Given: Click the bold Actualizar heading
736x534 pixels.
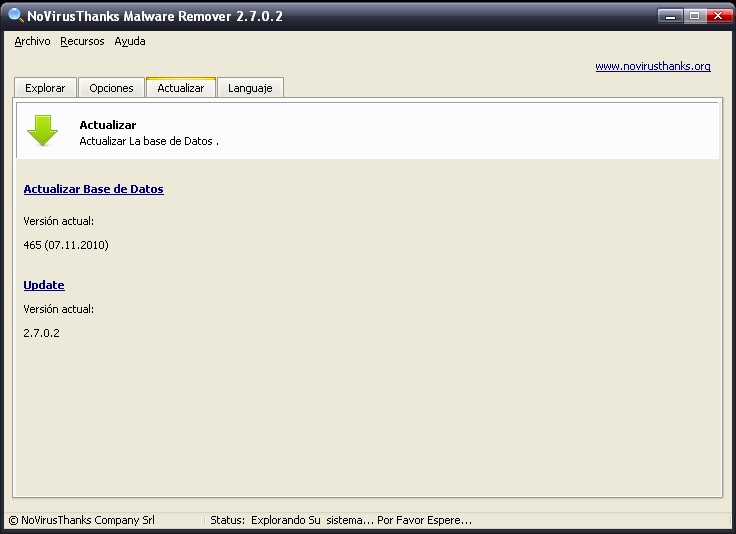Looking at the screenshot, I should 108,125.
